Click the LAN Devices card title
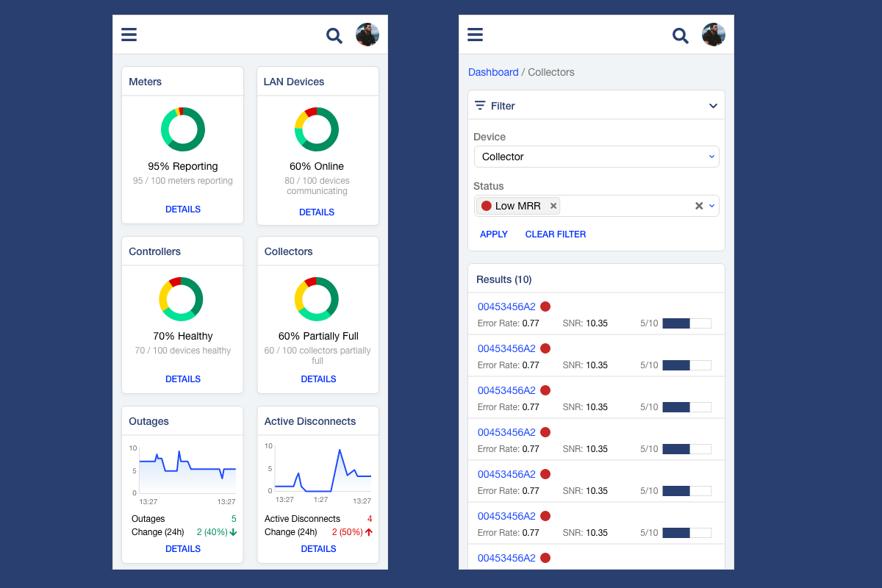Viewport: 882px width, 588px height. pyautogui.click(x=294, y=82)
